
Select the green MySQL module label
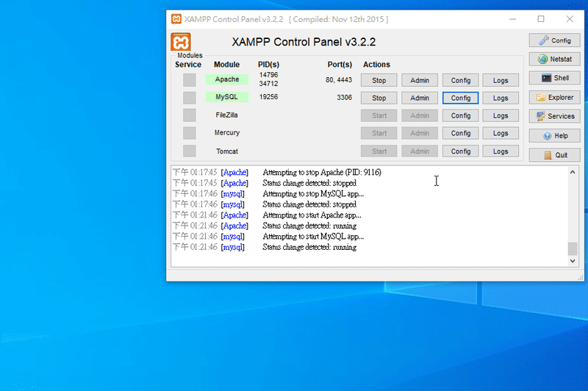pyautogui.click(x=227, y=97)
